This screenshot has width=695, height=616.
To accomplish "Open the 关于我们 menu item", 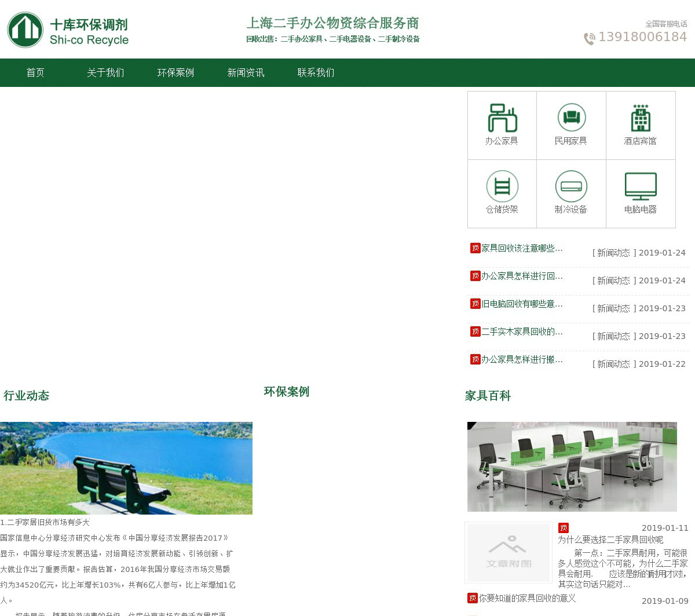I will point(105,72).
